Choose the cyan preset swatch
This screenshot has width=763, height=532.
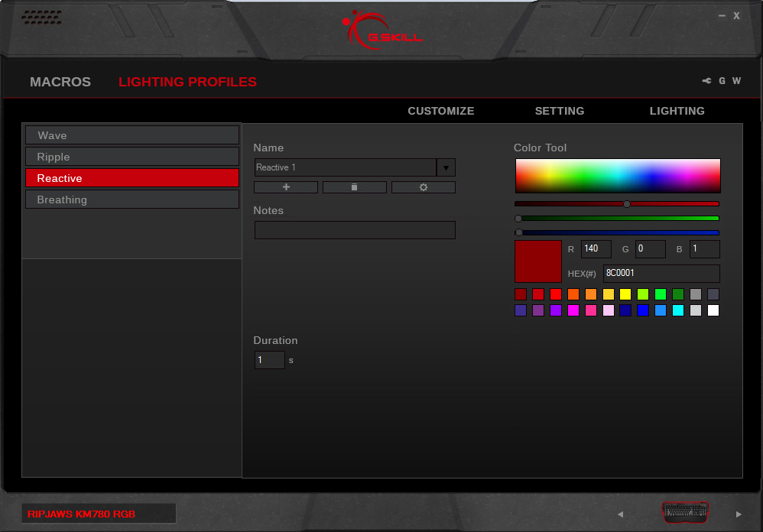(678, 310)
